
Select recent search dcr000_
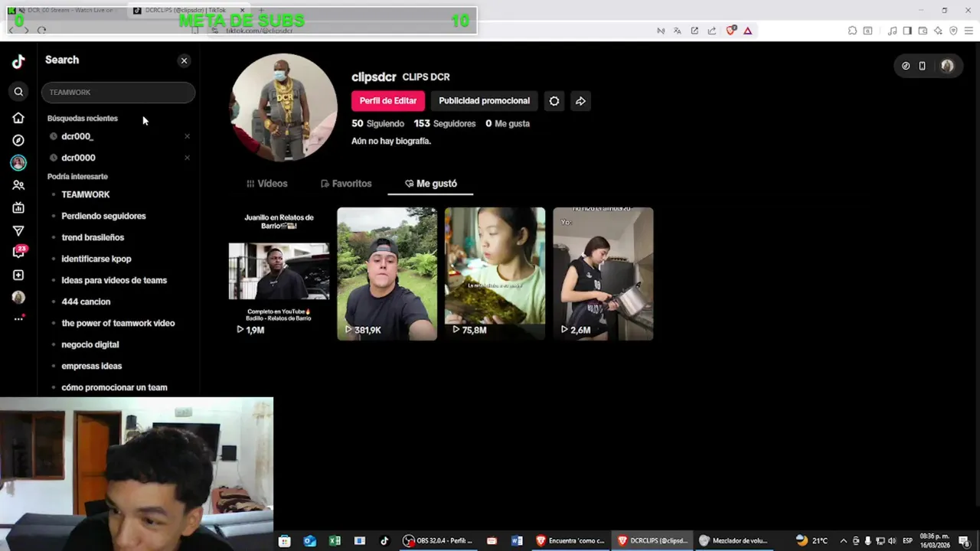click(x=77, y=136)
